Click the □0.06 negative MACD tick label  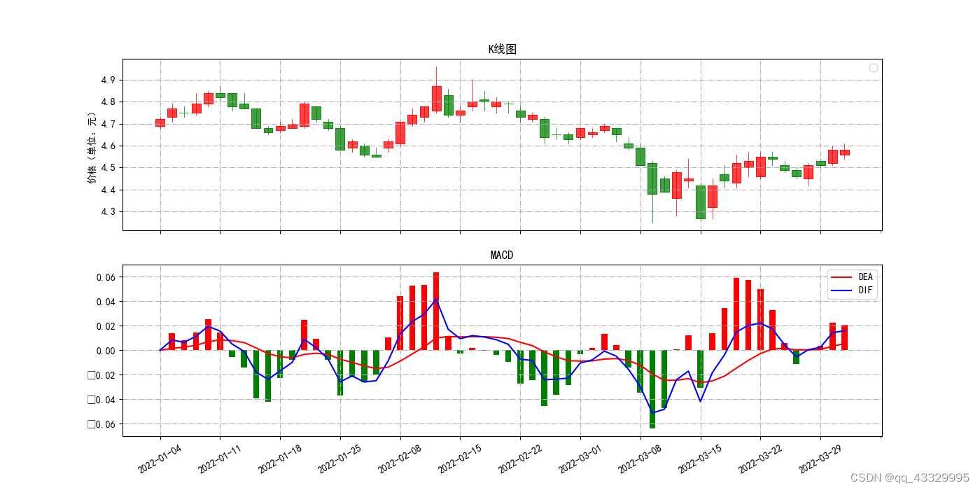[x=102, y=424]
